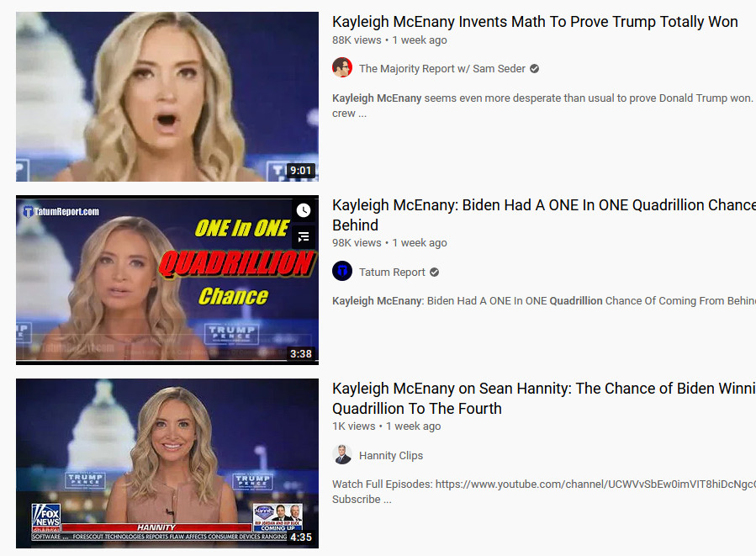Play the 9:01 Majority Report video thumbnail
Screen dimensions: 756x556
167,97
